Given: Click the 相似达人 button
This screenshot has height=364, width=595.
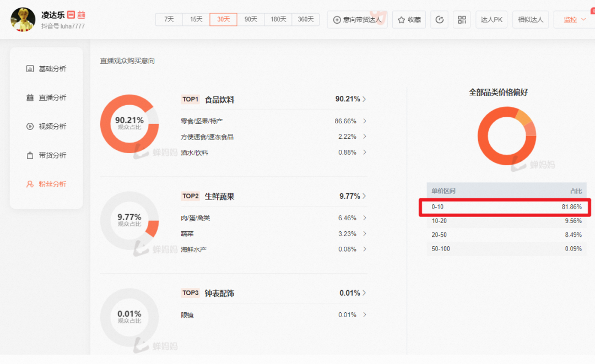Looking at the screenshot, I should point(530,20).
